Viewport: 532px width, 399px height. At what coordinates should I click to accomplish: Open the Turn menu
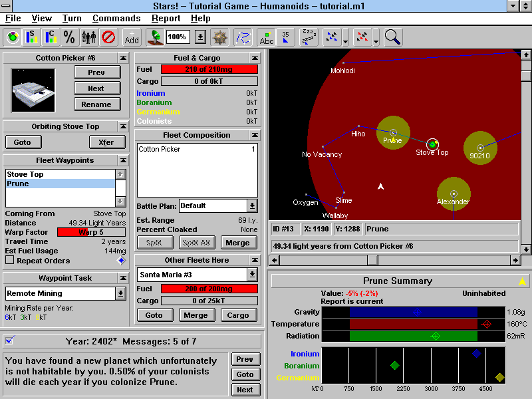(72, 19)
